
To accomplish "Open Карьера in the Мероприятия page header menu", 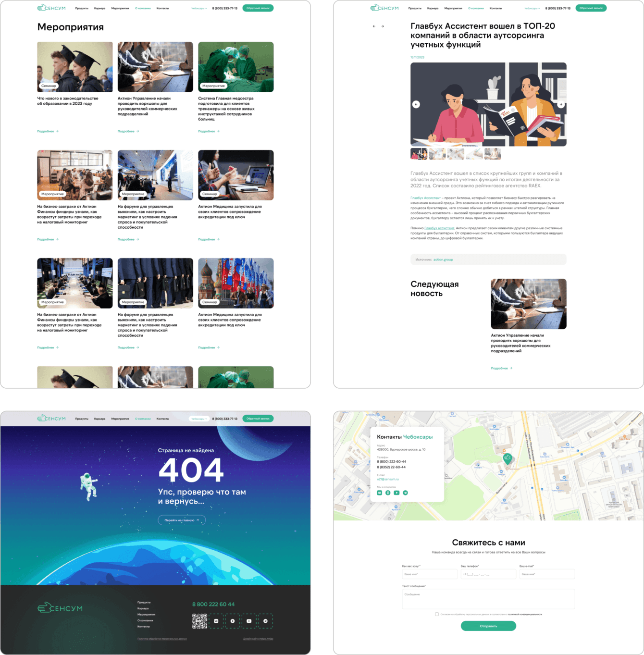I will click(x=99, y=8).
